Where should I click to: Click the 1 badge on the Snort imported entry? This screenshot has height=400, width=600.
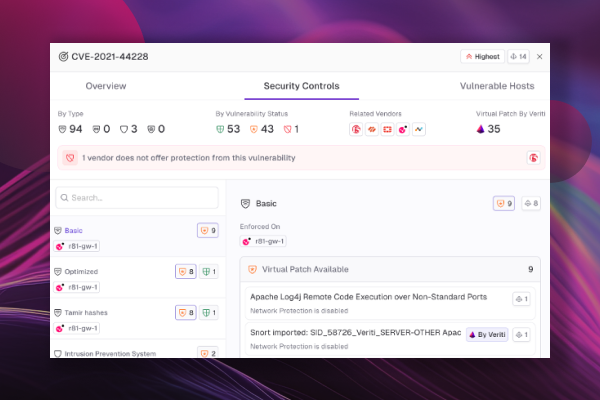[x=522, y=335]
